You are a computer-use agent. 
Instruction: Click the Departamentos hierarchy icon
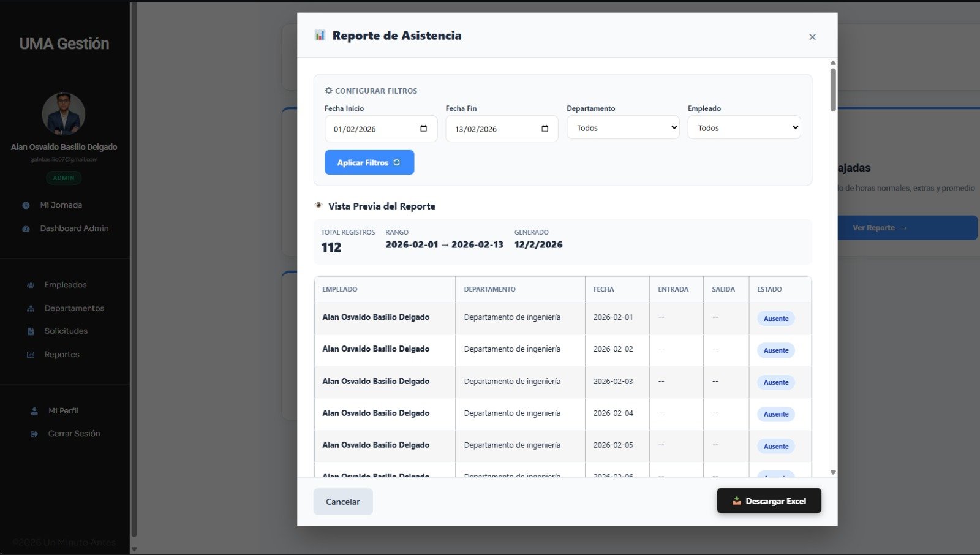pyautogui.click(x=31, y=308)
